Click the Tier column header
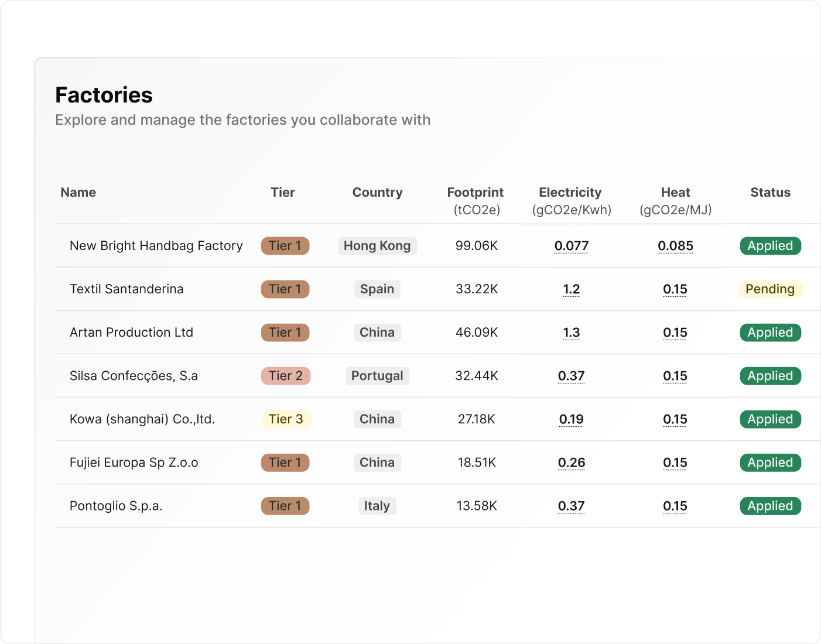Screen dimensions: 821x644 [282, 193]
